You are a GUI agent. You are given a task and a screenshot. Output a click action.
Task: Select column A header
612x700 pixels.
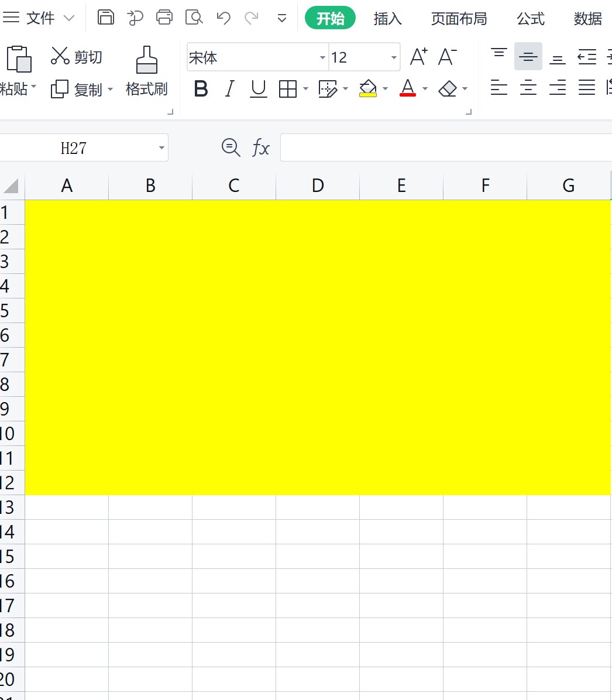[67, 186]
